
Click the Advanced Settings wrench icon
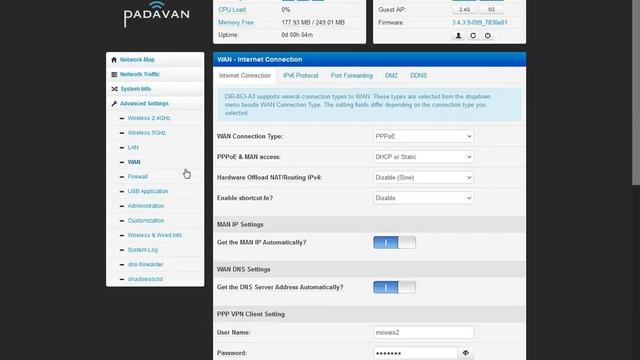tap(114, 104)
